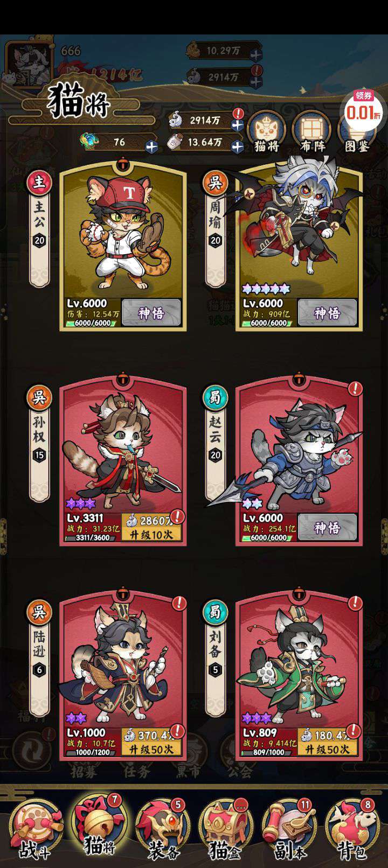Click 神悟 button on 赵云 card

click(327, 527)
